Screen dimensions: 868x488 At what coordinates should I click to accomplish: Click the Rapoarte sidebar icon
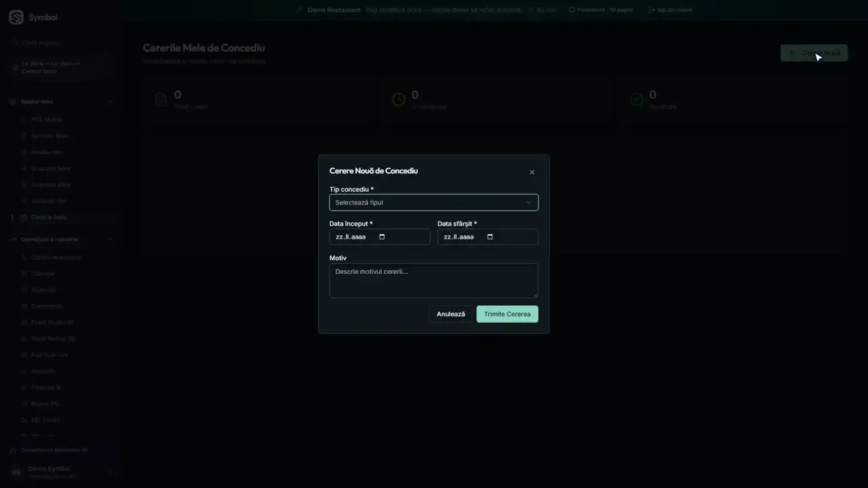click(24, 371)
